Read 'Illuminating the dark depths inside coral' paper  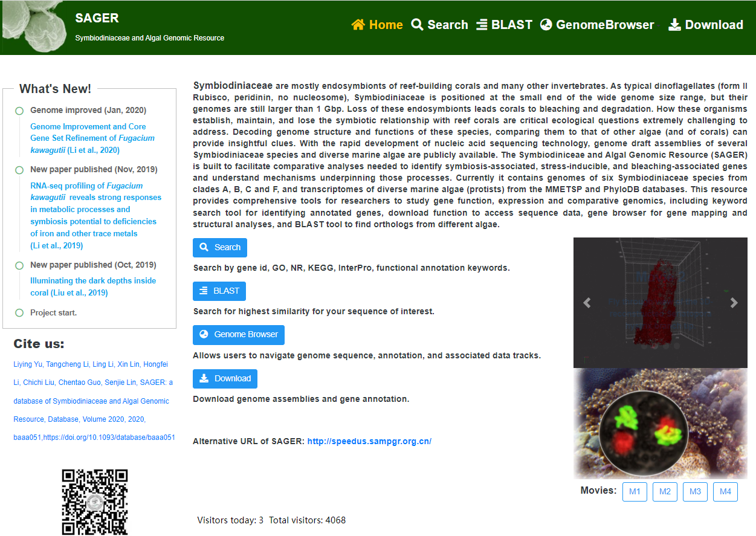click(93, 286)
